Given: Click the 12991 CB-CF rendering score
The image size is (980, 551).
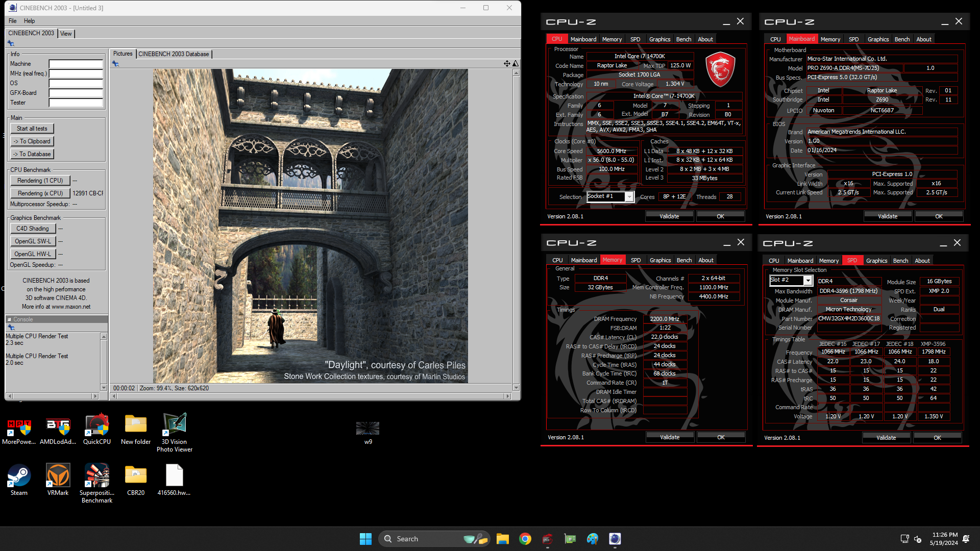Looking at the screenshot, I should tap(88, 193).
